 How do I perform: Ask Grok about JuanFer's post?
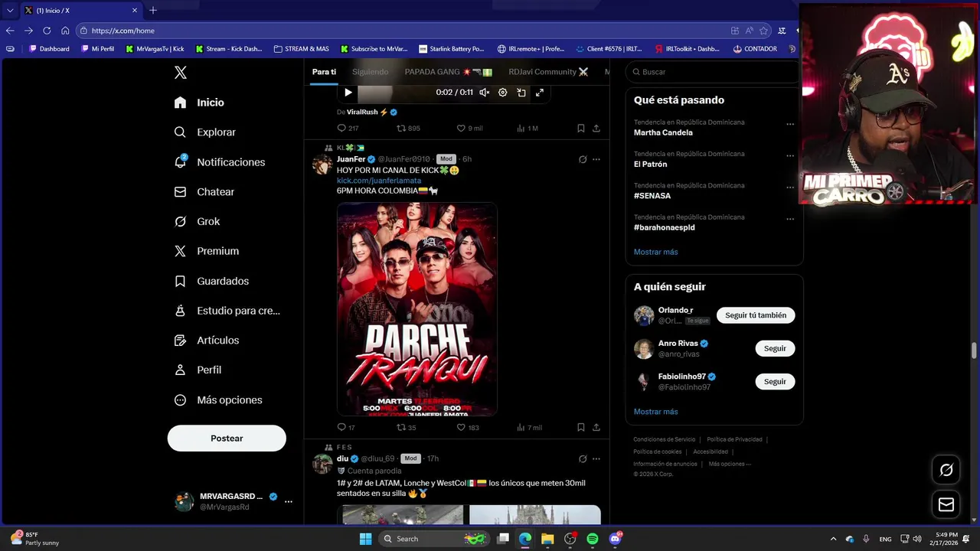pos(582,159)
